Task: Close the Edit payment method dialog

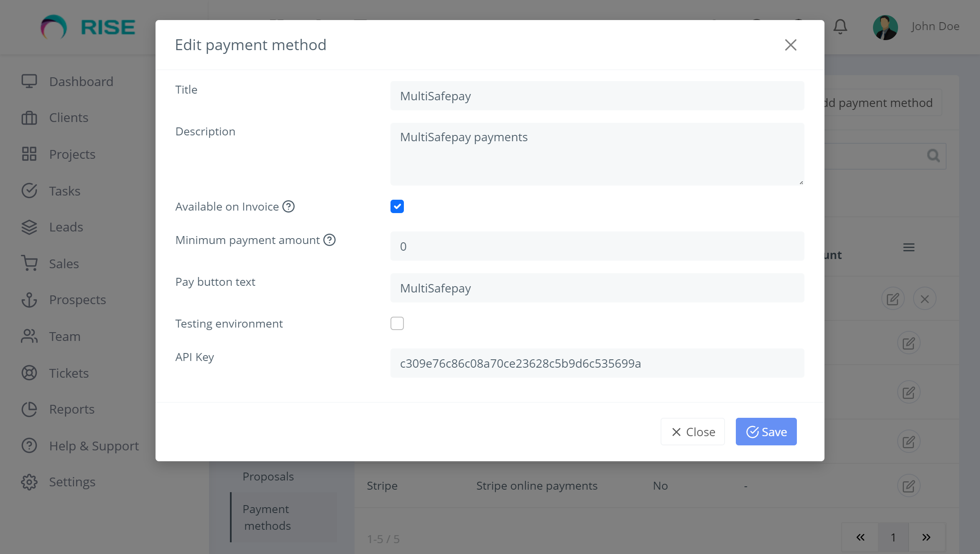Action: (x=790, y=45)
